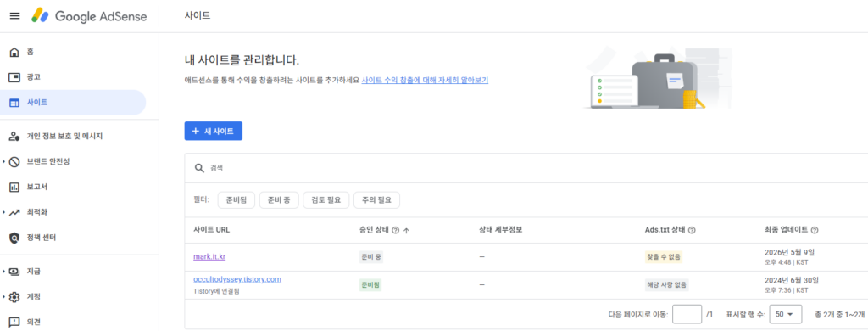
Task: Click the 새 사이트 button
Action: [x=213, y=131]
